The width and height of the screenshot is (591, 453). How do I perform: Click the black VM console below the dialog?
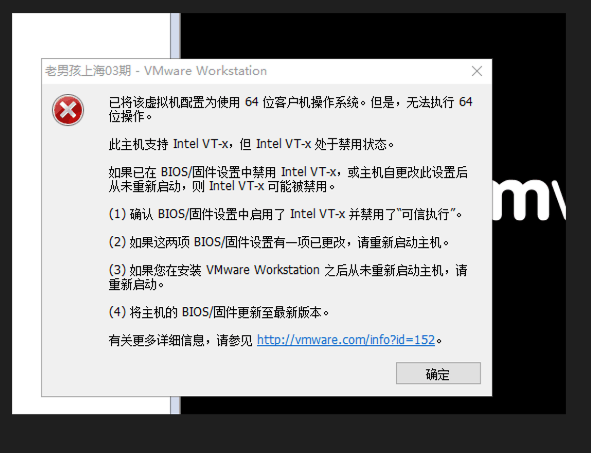[373, 405]
